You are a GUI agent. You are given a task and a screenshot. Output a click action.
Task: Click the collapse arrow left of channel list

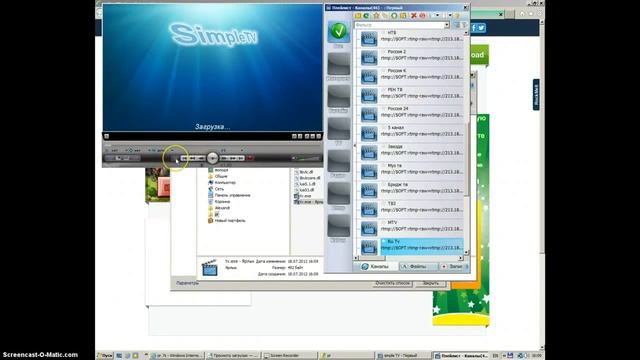pyautogui.click(x=354, y=145)
